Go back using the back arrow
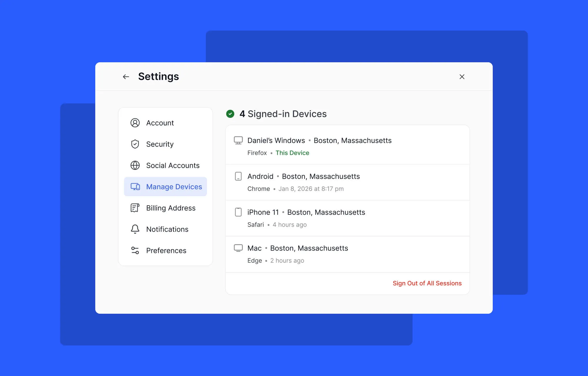Image resolution: width=588 pixels, height=376 pixels. 126,77
